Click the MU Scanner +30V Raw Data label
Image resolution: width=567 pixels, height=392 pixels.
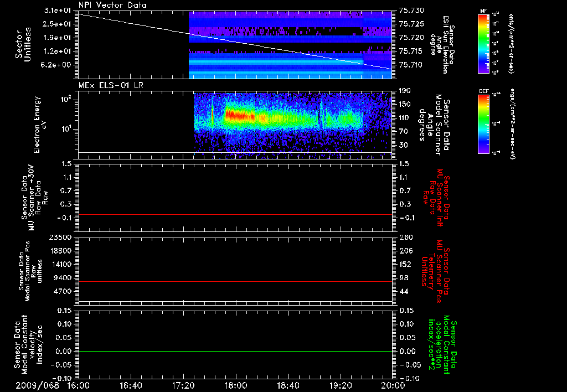[34, 198]
